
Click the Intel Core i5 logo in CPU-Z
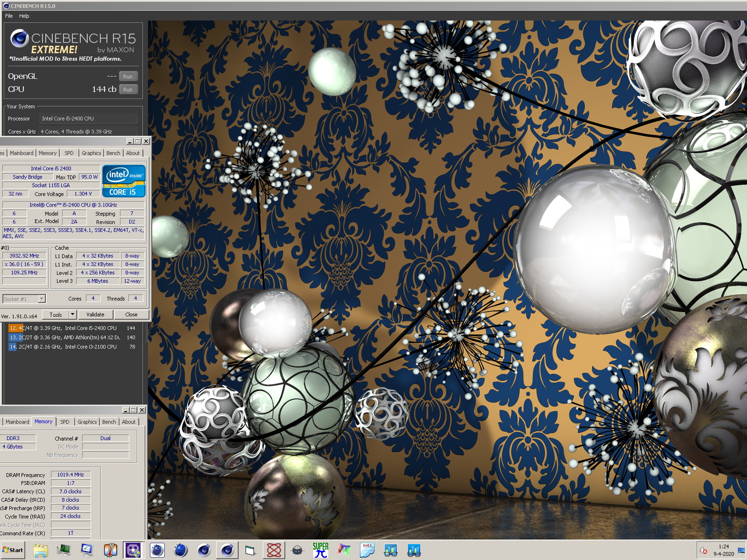click(x=124, y=181)
